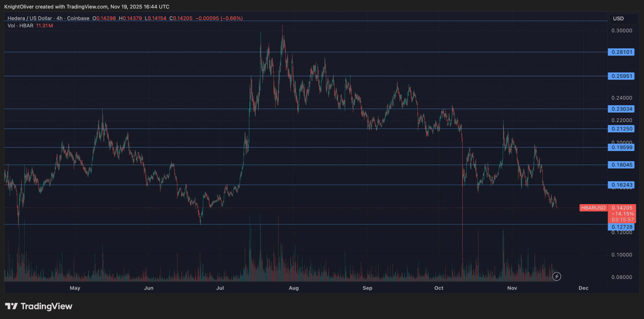Toggle the USD currency button on price scale
Viewport: 644px width, 319px height.
(x=618, y=18)
